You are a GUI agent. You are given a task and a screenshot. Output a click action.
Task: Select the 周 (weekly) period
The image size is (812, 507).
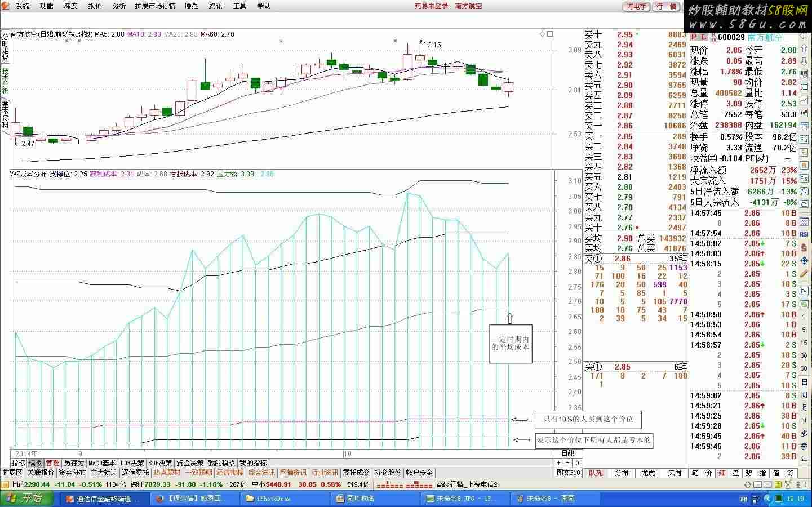[804, 395]
